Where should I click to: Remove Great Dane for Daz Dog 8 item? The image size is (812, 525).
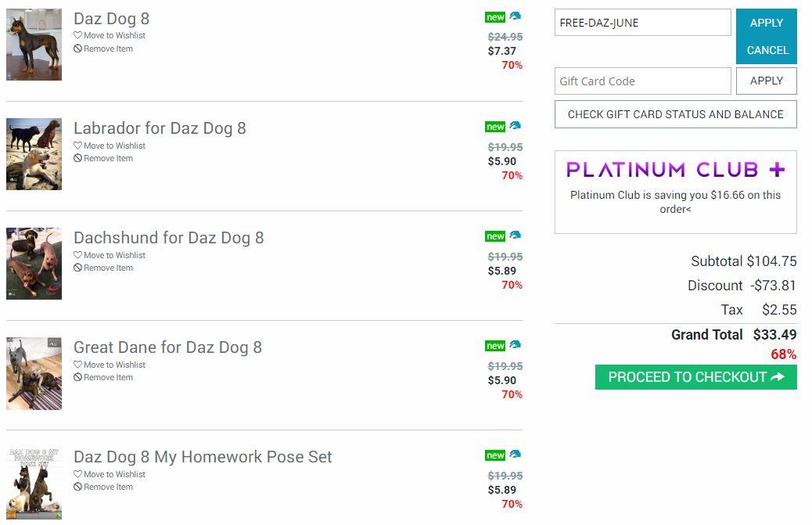point(108,377)
